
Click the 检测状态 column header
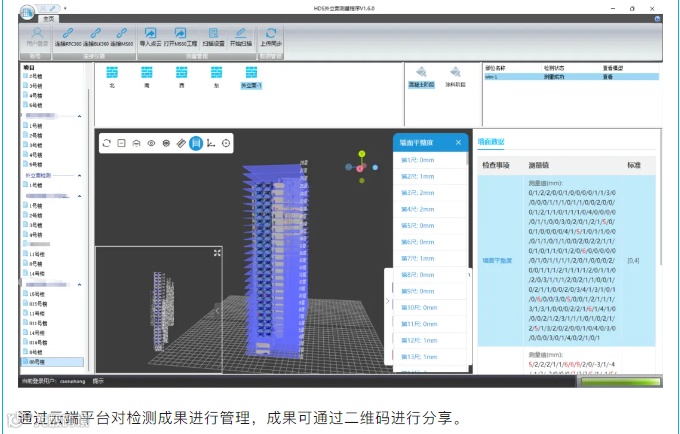pos(554,68)
